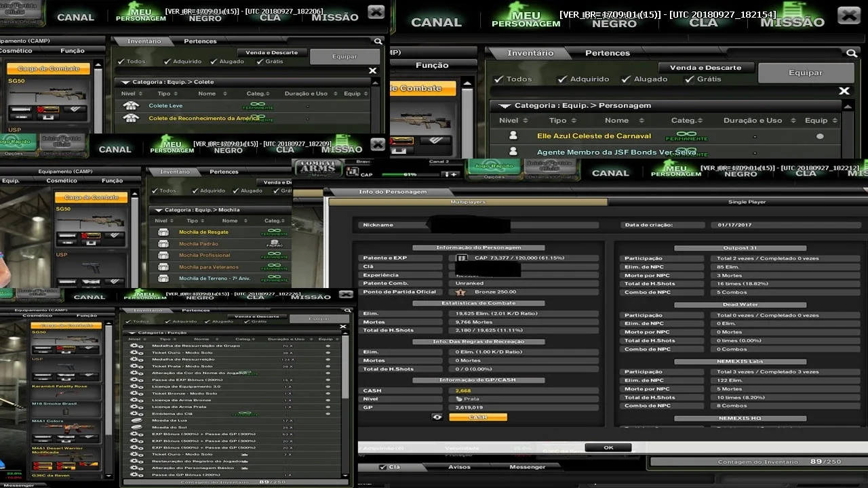
Task: Switch to Pertences tab in Colete panel
Action: tap(201, 41)
